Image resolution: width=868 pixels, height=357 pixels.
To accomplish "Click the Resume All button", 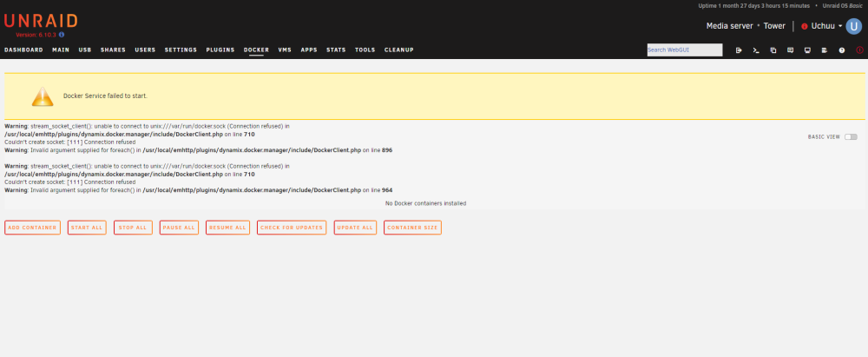I will click(x=227, y=228).
